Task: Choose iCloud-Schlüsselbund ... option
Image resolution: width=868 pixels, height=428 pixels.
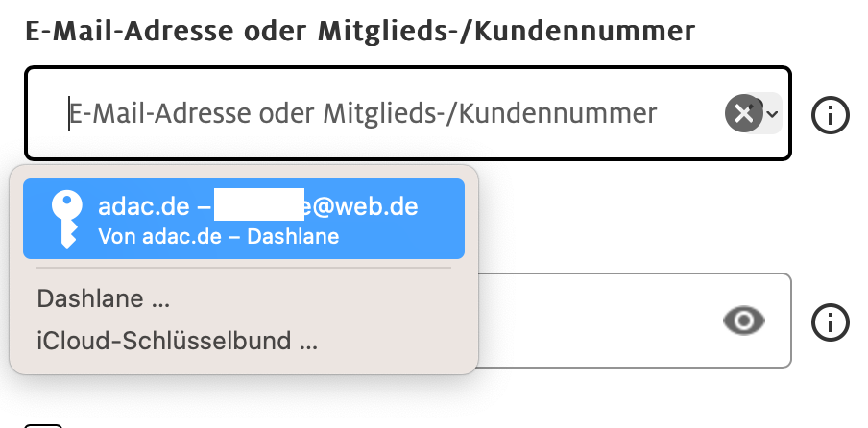Action: (178, 341)
